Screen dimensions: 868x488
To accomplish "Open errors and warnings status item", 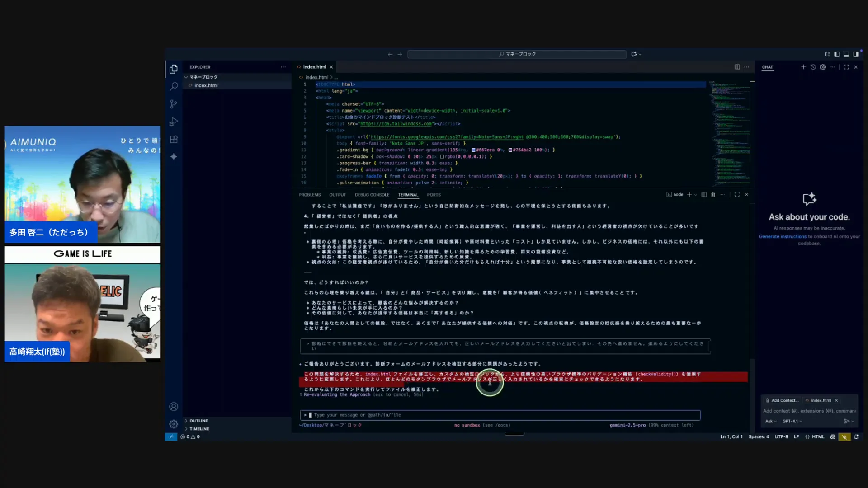I will [x=190, y=437].
